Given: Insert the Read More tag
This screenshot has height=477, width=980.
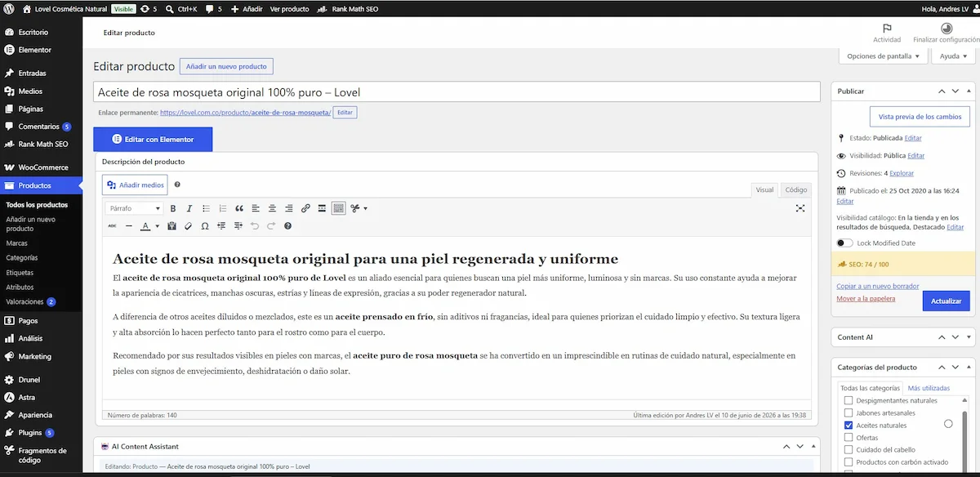Looking at the screenshot, I should pos(322,208).
